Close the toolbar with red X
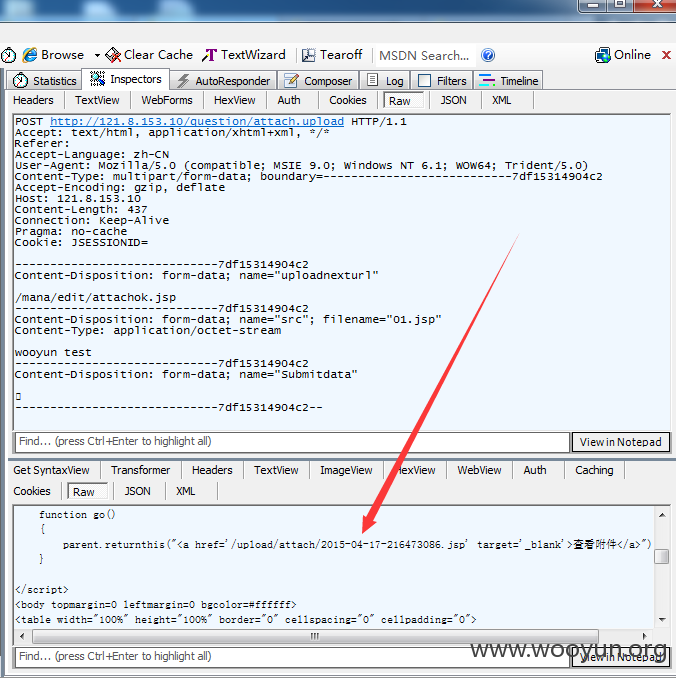This screenshot has width=676, height=678. coord(666,55)
